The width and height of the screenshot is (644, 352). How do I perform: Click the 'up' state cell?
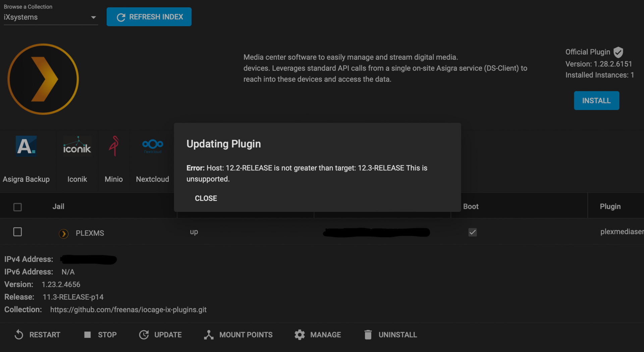point(194,232)
